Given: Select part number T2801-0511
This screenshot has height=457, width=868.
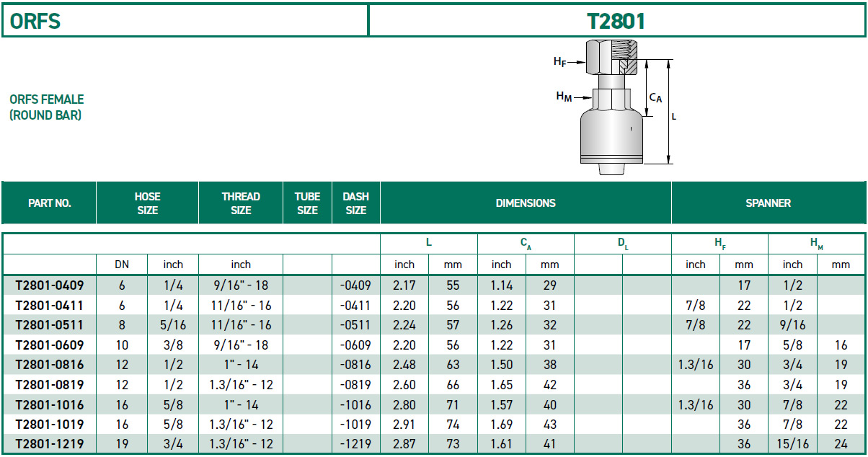Looking at the screenshot, I should pos(49,325).
